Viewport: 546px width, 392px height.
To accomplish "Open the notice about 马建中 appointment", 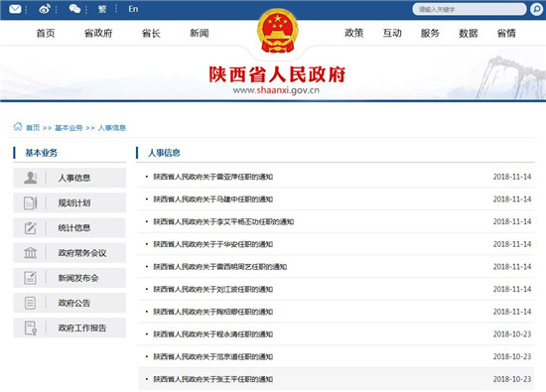I will [213, 199].
